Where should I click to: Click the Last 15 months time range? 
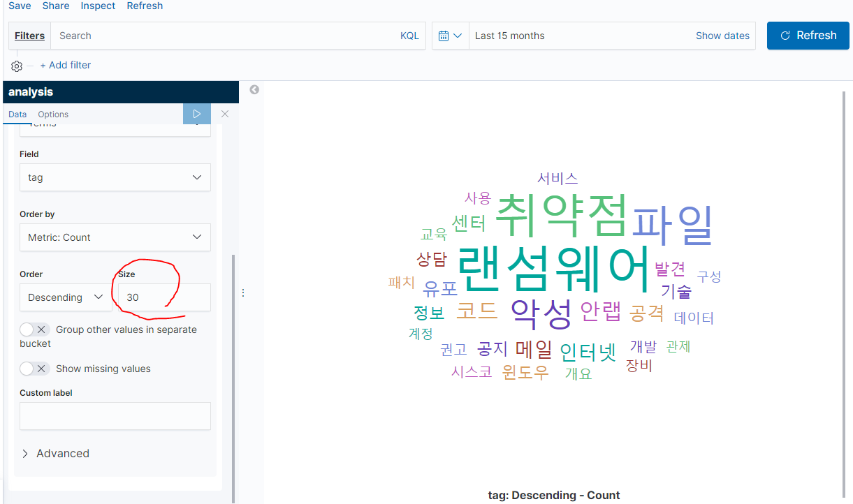[510, 36]
